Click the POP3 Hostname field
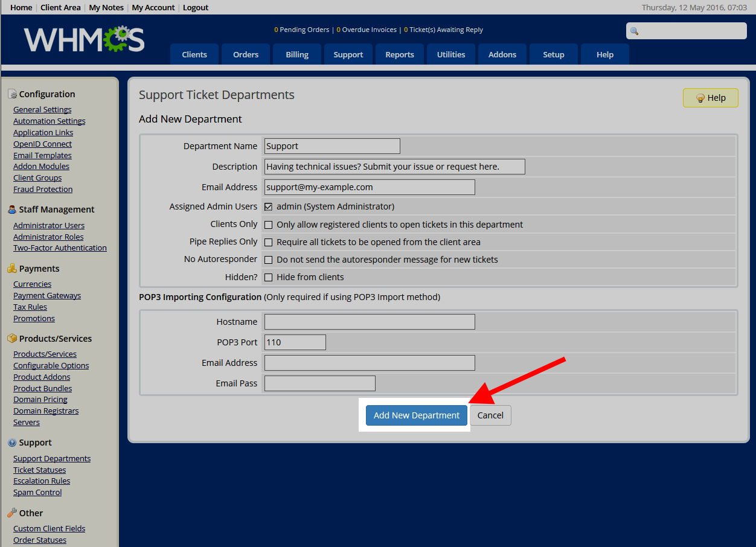 (x=370, y=322)
